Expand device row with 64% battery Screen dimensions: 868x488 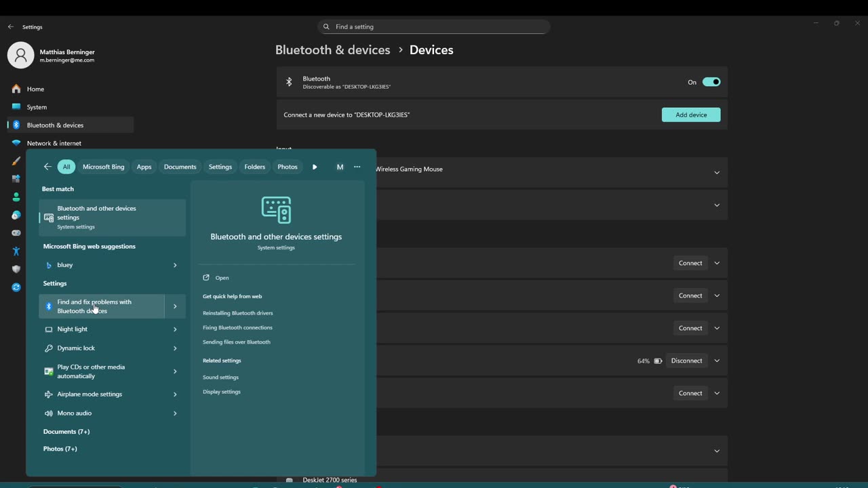[x=717, y=361]
